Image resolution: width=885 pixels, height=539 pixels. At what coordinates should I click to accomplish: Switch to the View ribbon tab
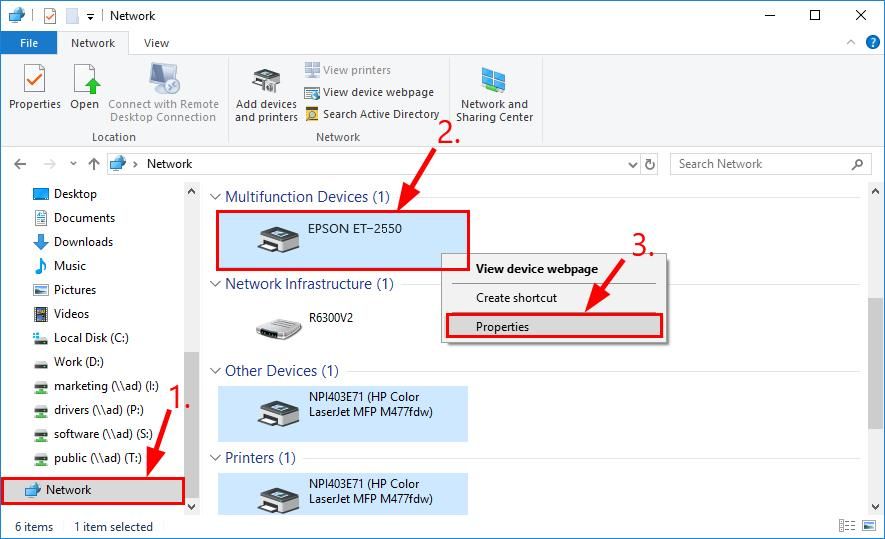156,43
